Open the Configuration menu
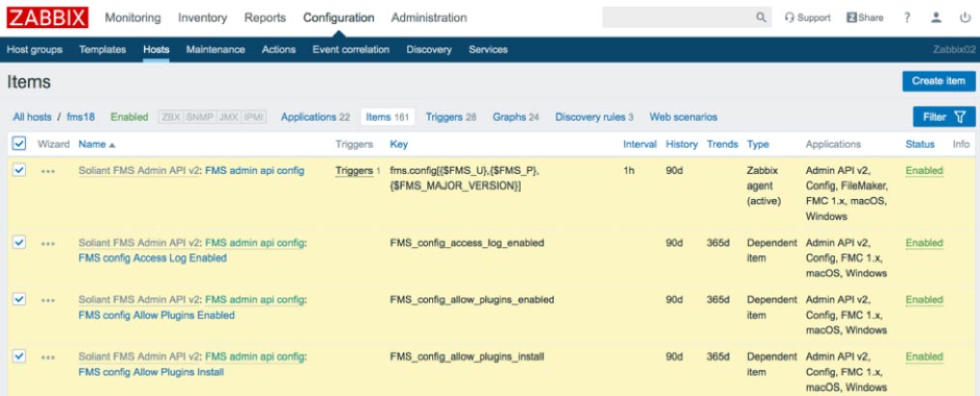The image size is (980, 396). coord(339,17)
